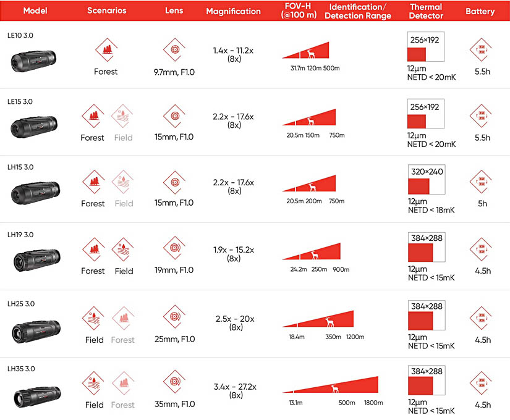The image size is (510, 420).
Task: Select the Field icon in the LH19 3.0 row
Action: [x=123, y=249]
